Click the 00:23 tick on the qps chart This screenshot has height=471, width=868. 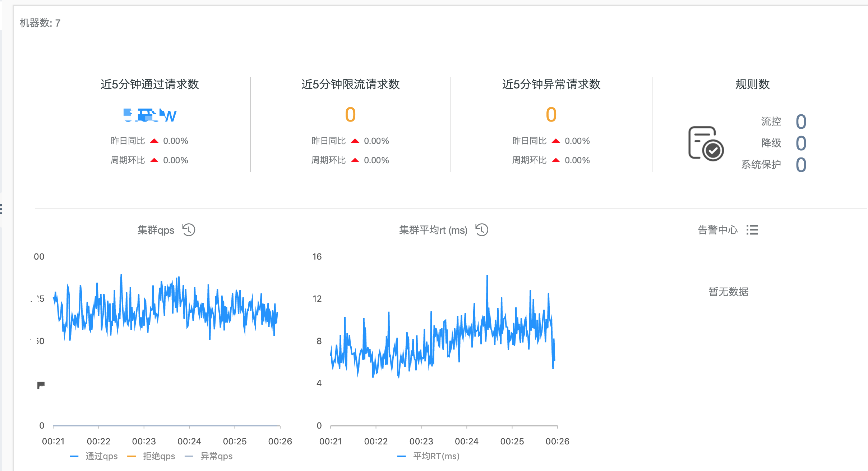point(144,441)
